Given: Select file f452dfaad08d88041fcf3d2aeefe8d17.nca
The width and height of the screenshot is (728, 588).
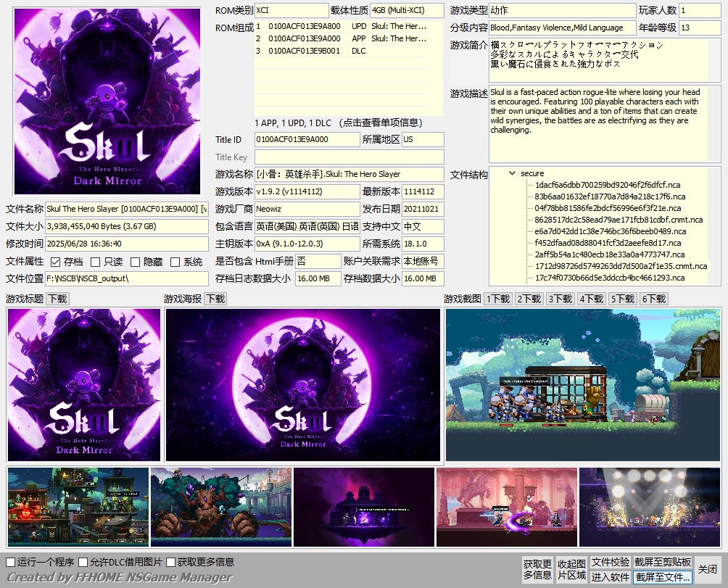Looking at the screenshot, I should pos(608,243).
